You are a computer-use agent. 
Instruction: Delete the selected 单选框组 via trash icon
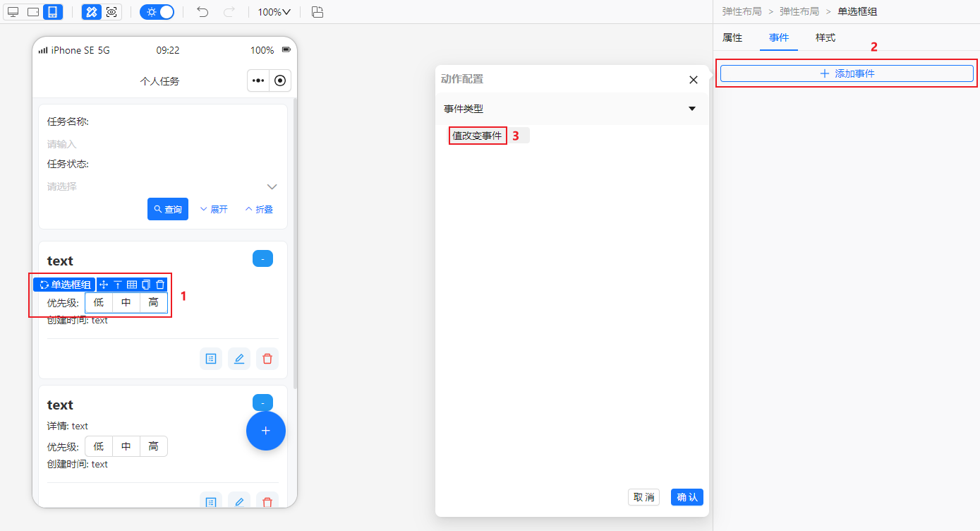(x=160, y=285)
